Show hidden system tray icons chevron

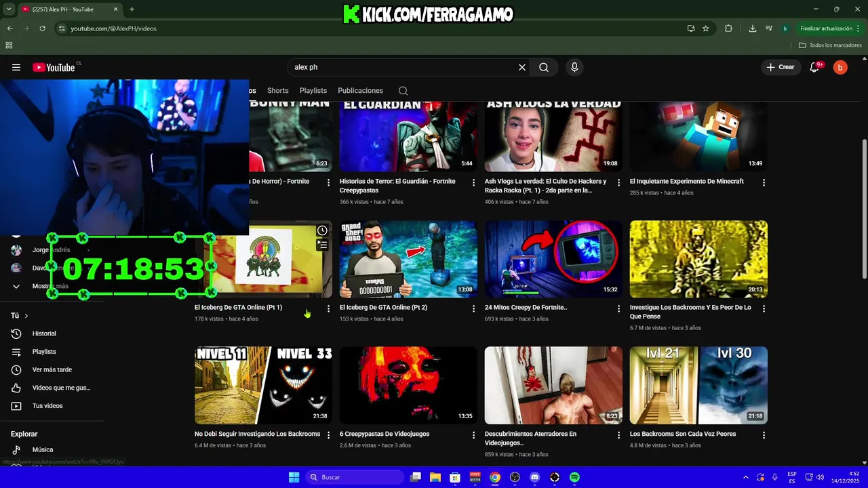[745, 477]
